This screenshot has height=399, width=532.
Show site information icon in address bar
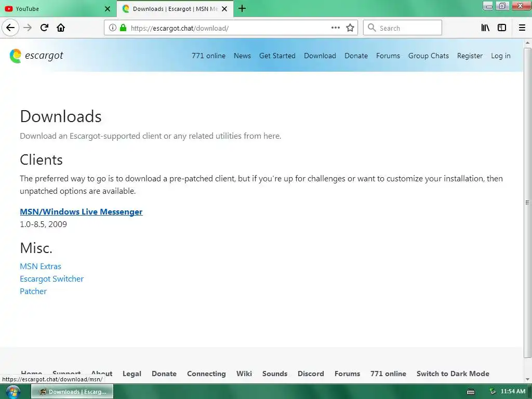coord(113,28)
